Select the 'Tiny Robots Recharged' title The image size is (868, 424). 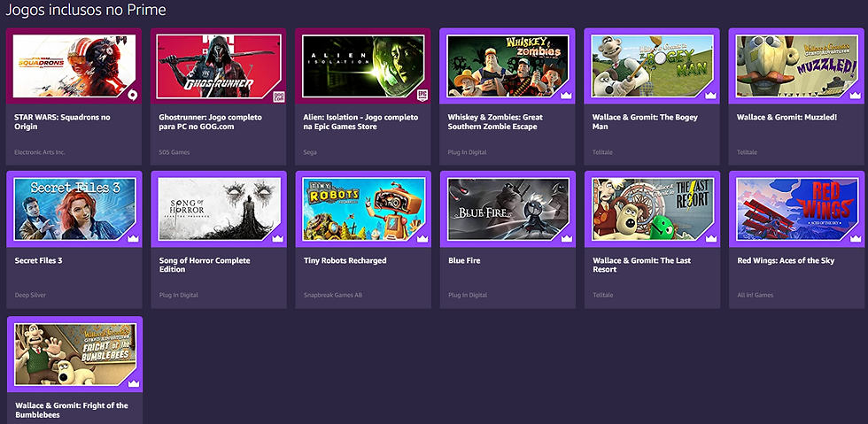345,260
